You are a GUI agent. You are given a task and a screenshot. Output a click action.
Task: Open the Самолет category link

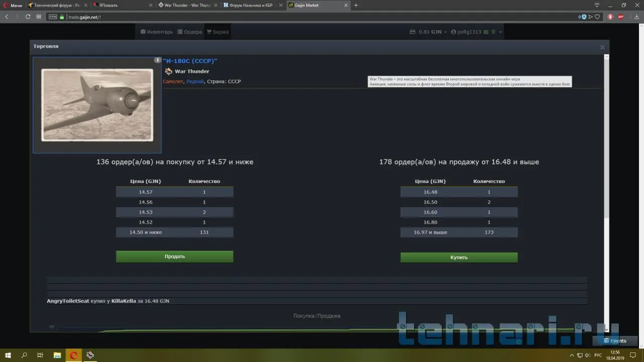[173, 81]
